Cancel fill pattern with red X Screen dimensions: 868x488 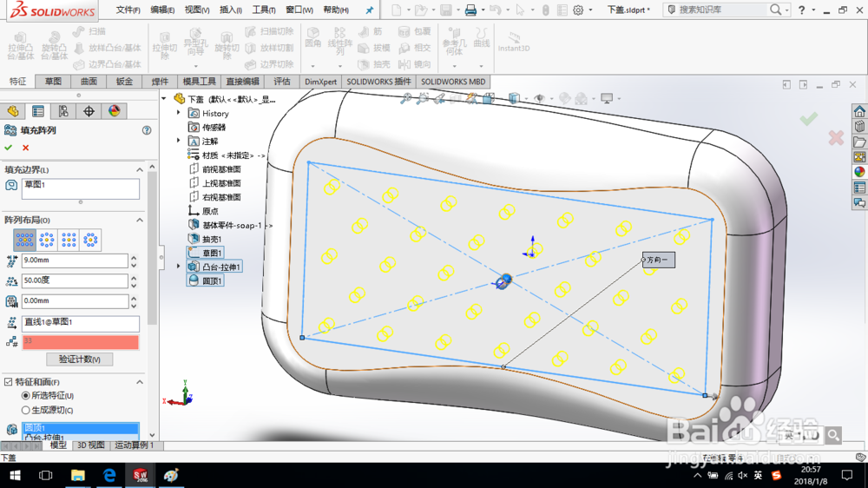tap(25, 148)
